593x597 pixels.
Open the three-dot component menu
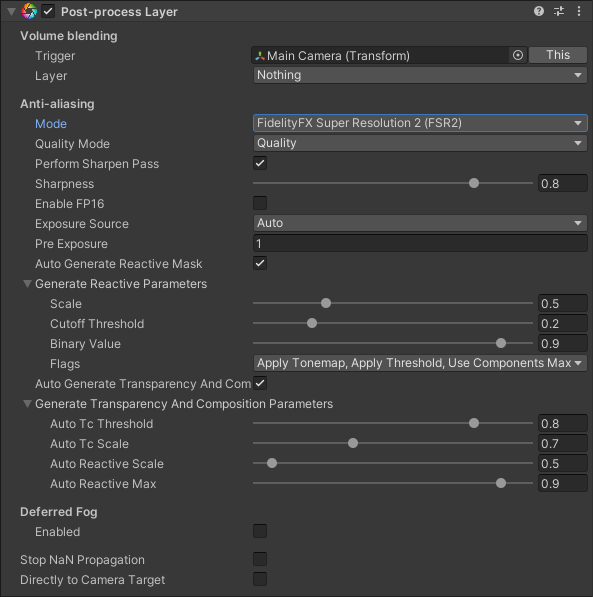pos(579,11)
